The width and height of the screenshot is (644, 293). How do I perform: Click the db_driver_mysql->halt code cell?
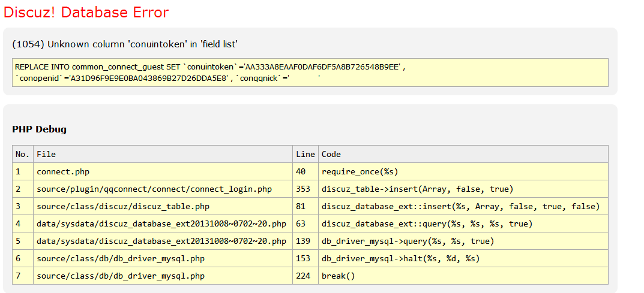coord(401,258)
